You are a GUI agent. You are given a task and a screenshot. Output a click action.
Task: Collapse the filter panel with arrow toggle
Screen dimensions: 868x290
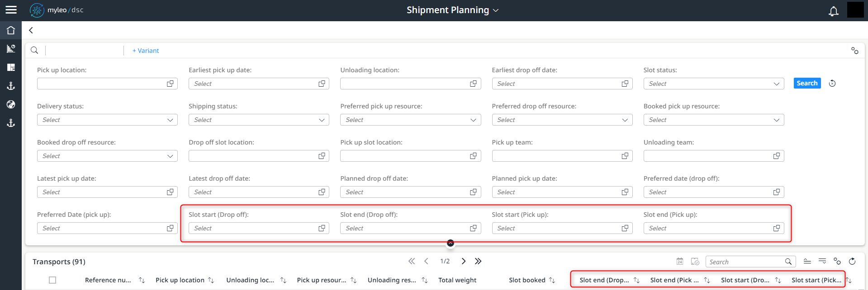click(x=451, y=243)
